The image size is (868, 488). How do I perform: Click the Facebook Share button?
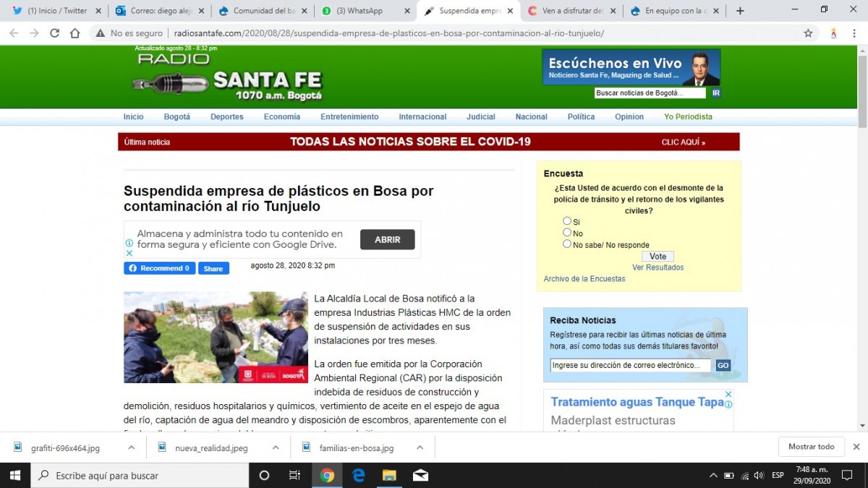coord(213,268)
